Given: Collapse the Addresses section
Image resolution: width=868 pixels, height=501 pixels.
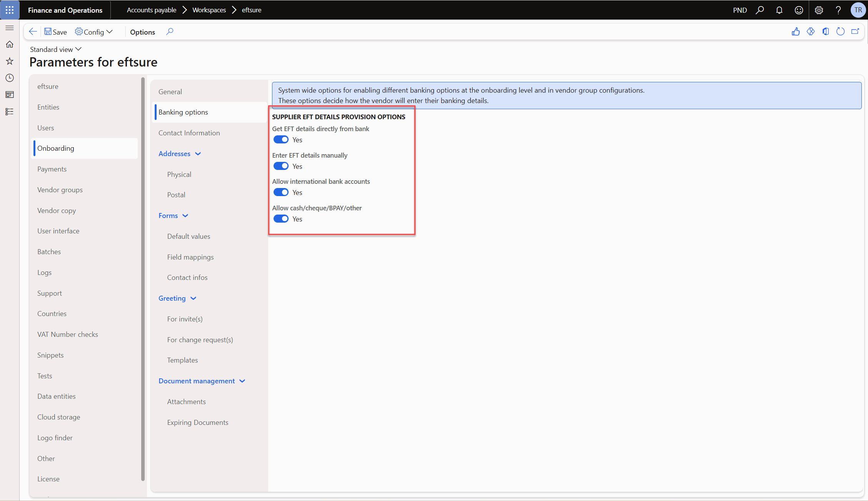Looking at the screenshot, I should click(180, 154).
